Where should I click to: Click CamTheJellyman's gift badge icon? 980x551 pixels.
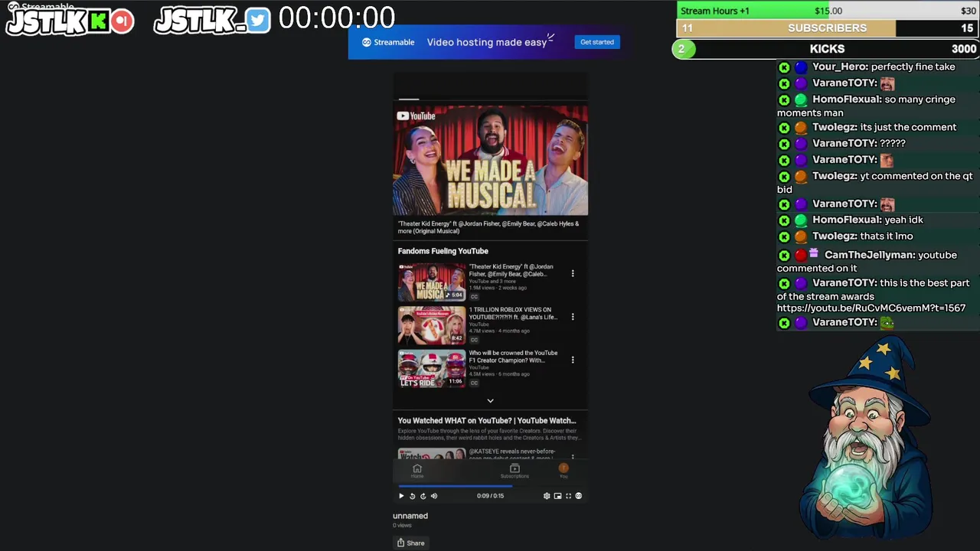(814, 253)
